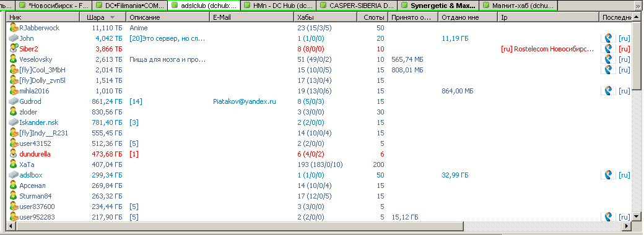The image size is (644, 235).
Task: Click [fly]Cool_3MbH user icon
Action: click(14, 70)
